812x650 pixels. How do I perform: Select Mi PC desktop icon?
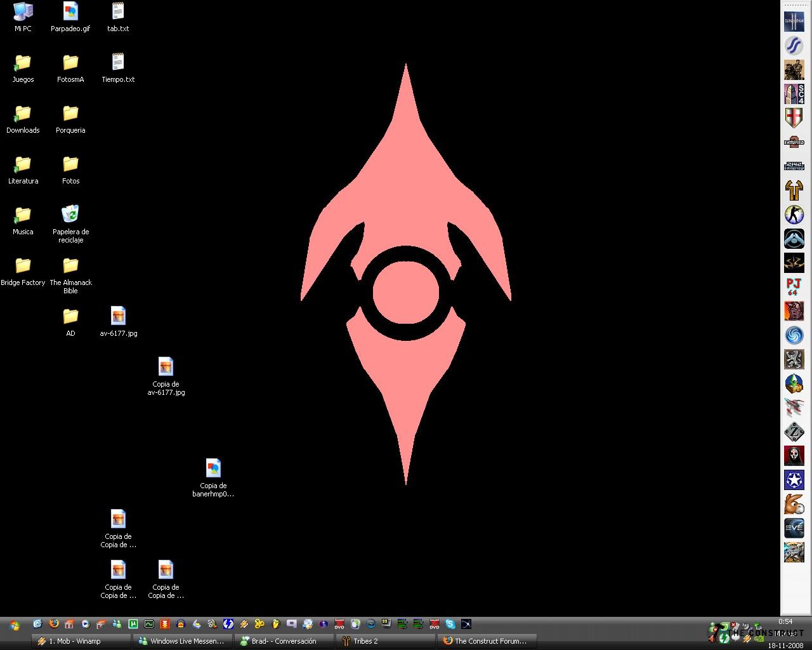click(23, 17)
